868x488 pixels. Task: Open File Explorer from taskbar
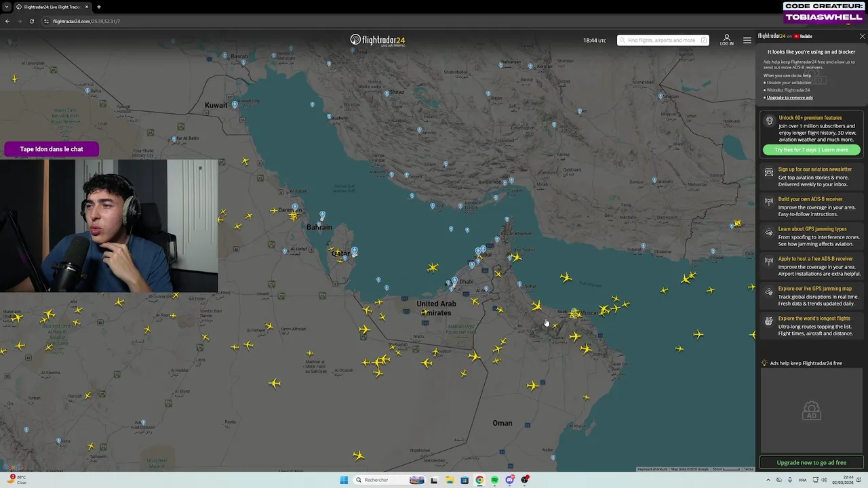point(449,480)
